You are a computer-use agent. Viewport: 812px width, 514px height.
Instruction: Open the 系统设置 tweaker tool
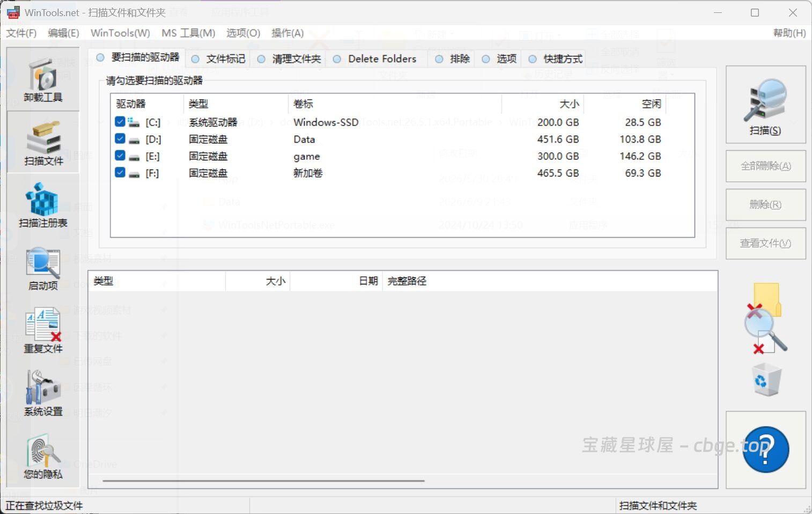pyautogui.click(x=43, y=394)
